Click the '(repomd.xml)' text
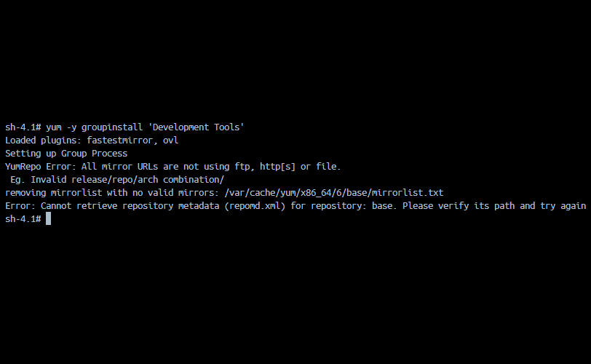Viewport: 591px width, 364px height. tap(255, 206)
